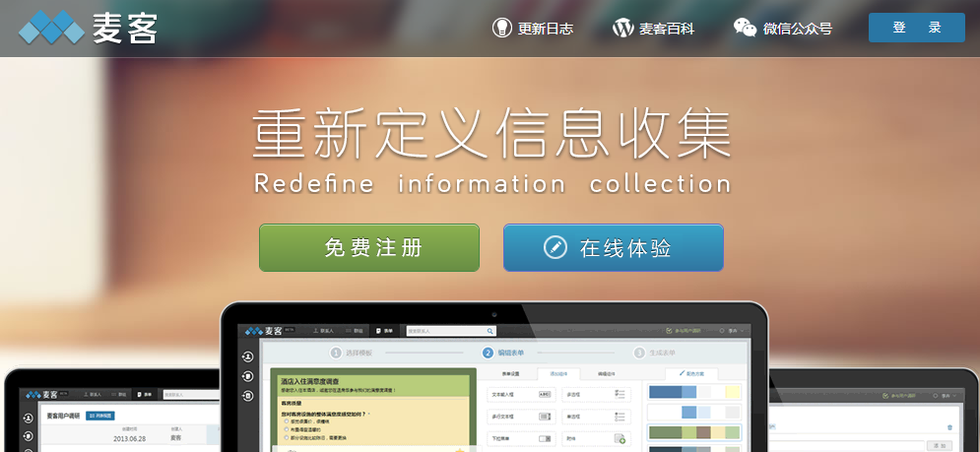
Task: Add the 文本输入框 component
Action: click(521, 395)
